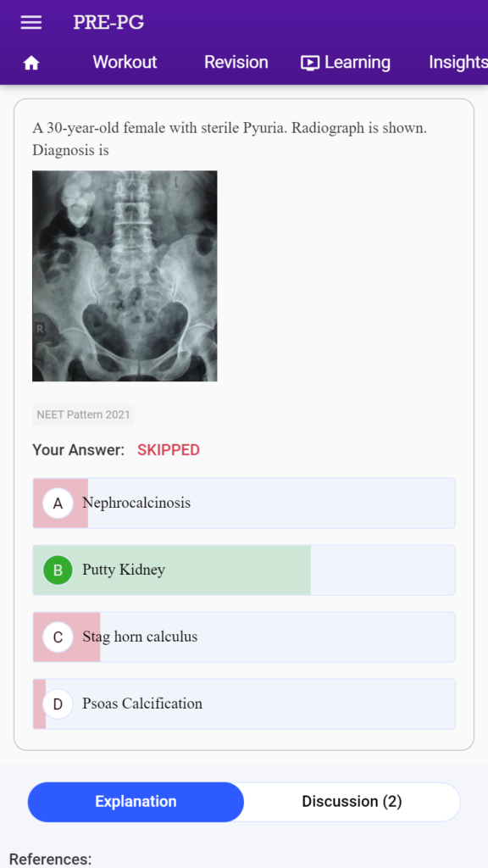488x868 pixels.
Task: Select the green B option circle
Action: pos(58,570)
